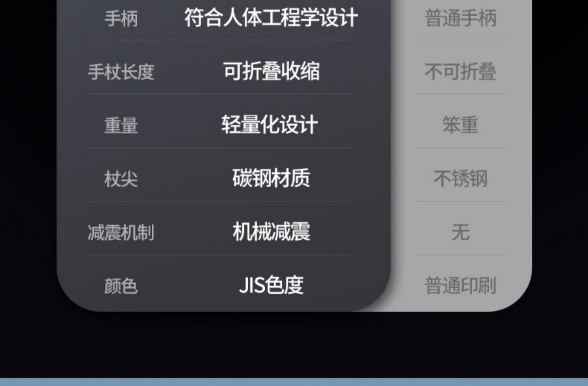The width and height of the screenshot is (588, 386).
Task: Click the 笨重 comparison text
Action: pyautogui.click(x=461, y=125)
